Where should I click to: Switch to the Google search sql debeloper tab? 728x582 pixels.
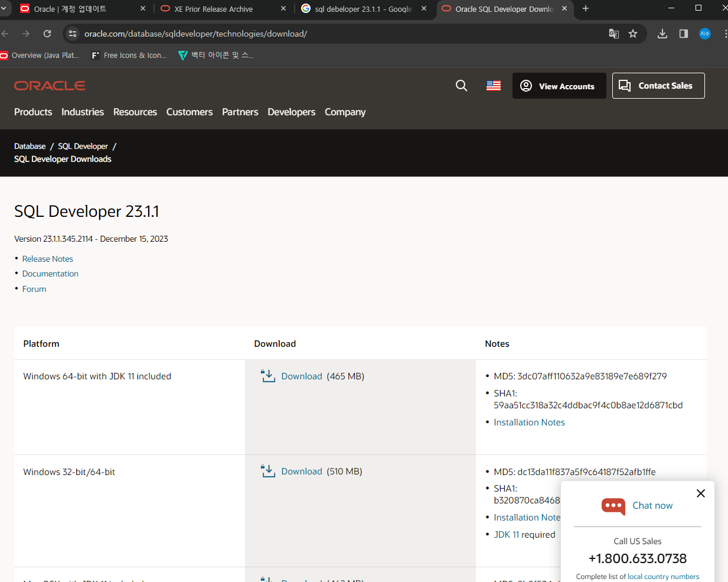point(363,9)
